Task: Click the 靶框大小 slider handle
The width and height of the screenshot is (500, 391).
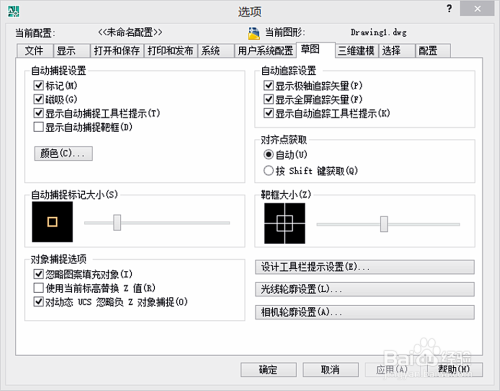Action: point(384,224)
